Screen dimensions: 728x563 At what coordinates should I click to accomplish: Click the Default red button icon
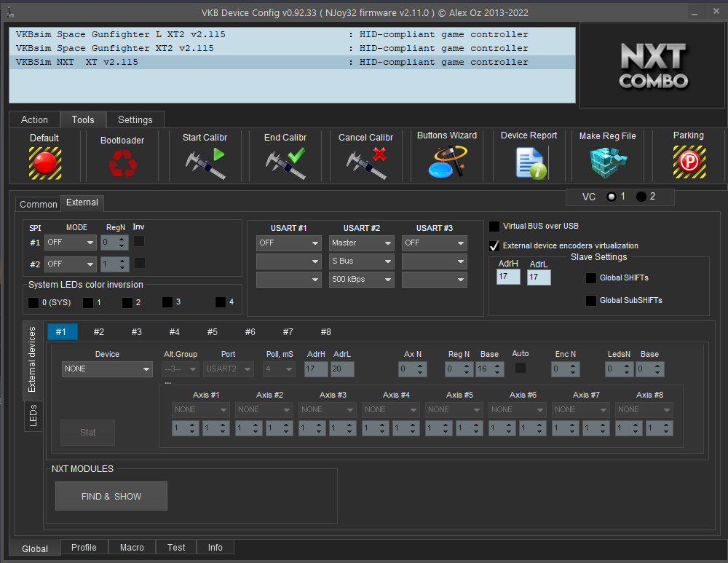pyautogui.click(x=45, y=163)
